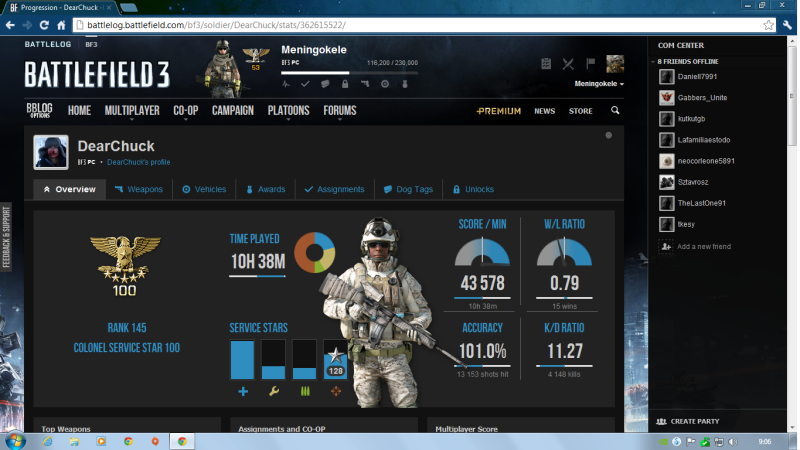
Task: Switch to the Overview tab
Action: click(x=69, y=189)
